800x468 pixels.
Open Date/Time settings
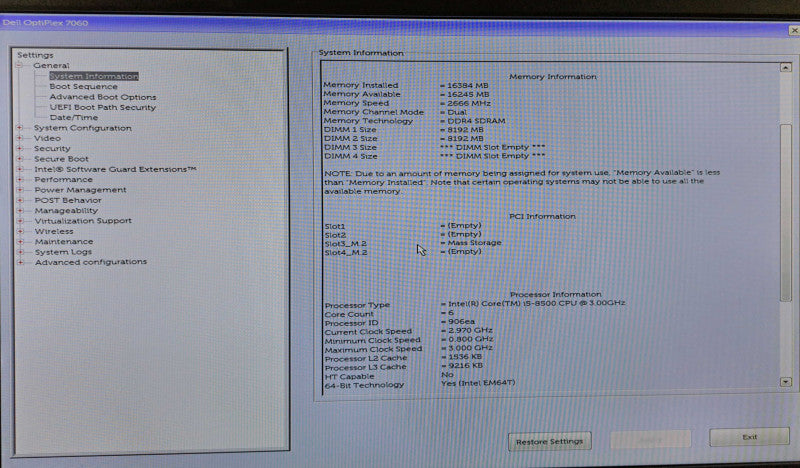point(73,117)
